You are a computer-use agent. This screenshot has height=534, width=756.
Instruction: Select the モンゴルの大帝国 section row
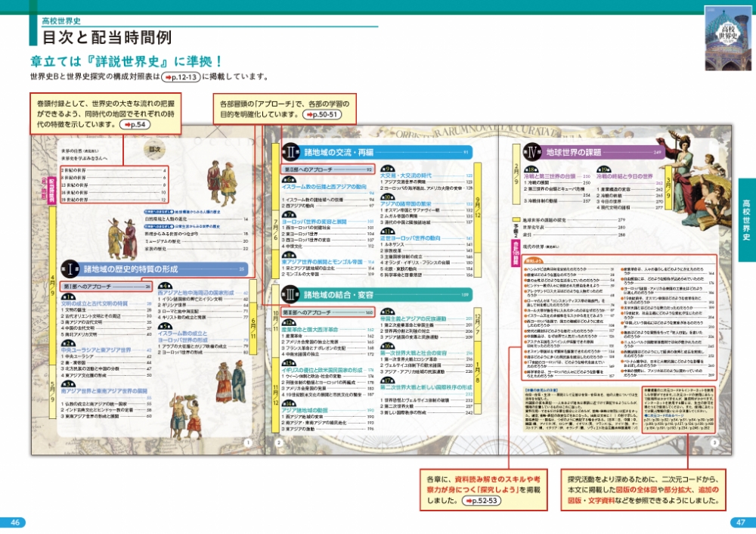click(x=328, y=274)
